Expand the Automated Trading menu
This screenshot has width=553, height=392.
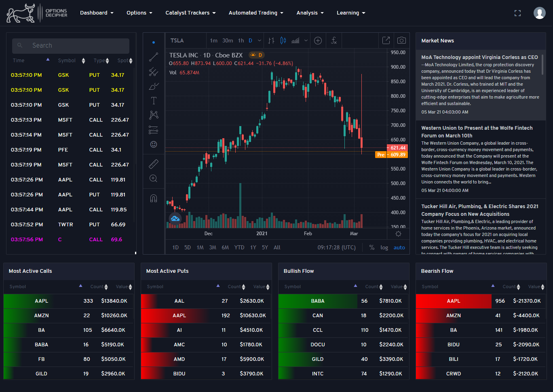pyautogui.click(x=256, y=13)
